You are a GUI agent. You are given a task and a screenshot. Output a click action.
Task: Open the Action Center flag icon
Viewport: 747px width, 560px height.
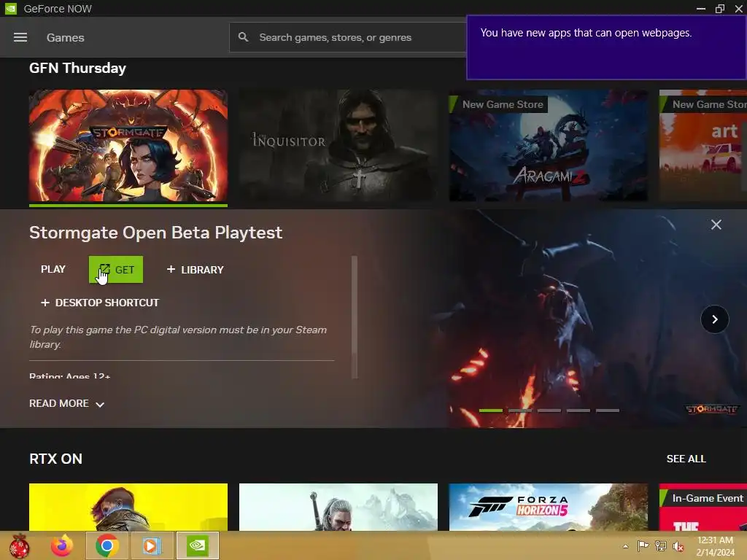[643, 545]
